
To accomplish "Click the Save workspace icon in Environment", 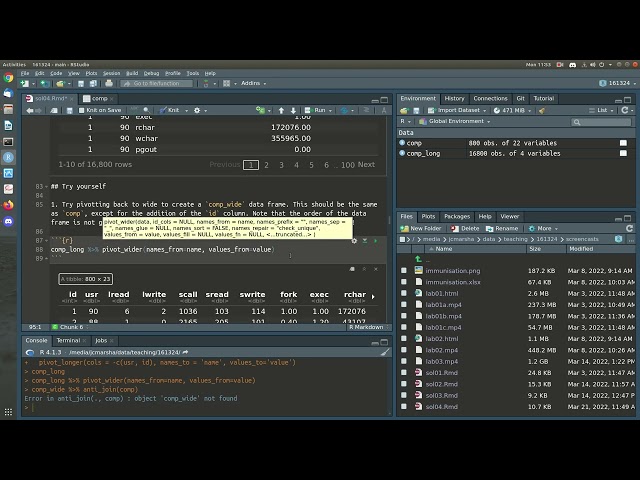I will coord(416,110).
